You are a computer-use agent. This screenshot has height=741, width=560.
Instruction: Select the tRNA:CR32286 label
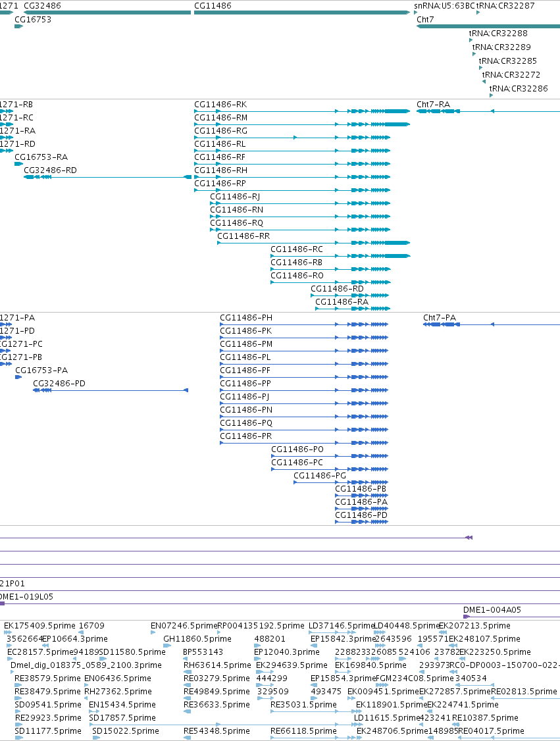(x=519, y=88)
